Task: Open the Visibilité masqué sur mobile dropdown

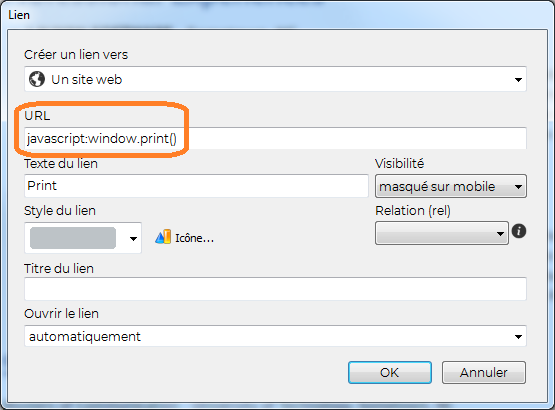Action: pyautogui.click(x=451, y=186)
